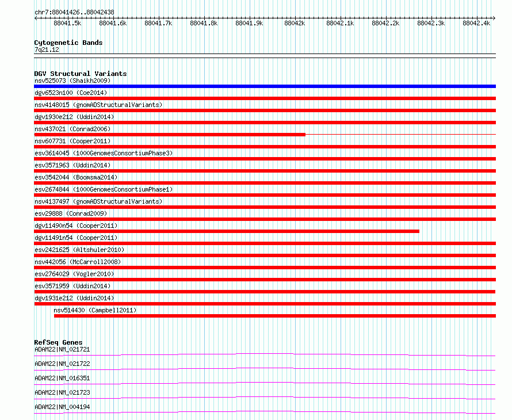Click the 88041.8k ruler position label
Image resolution: width=512 pixels, height=420 pixels.
204,23
